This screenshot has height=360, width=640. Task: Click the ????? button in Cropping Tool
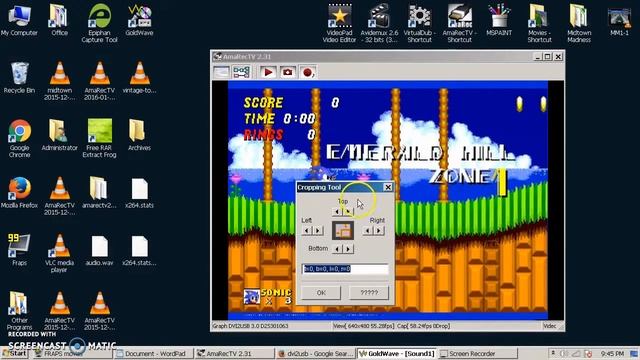click(369, 293)
